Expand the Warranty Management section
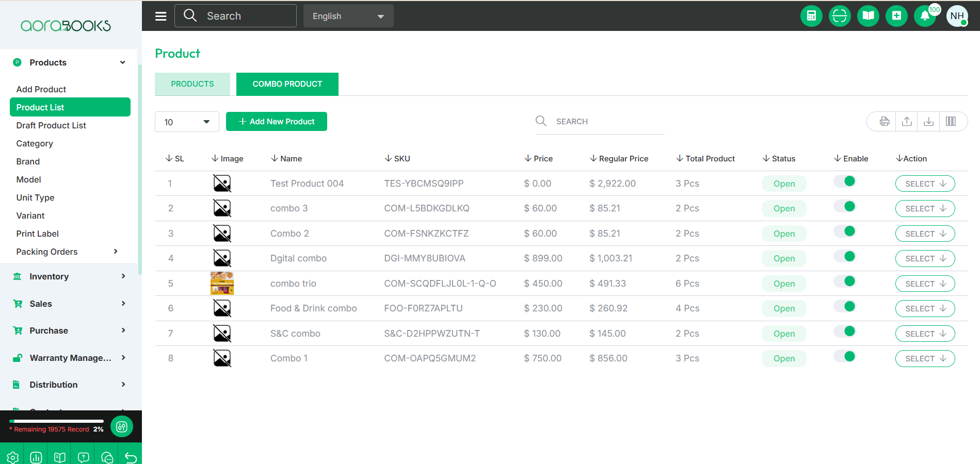The height and width of the screenshot is (464, 980). tap(69, 358)
